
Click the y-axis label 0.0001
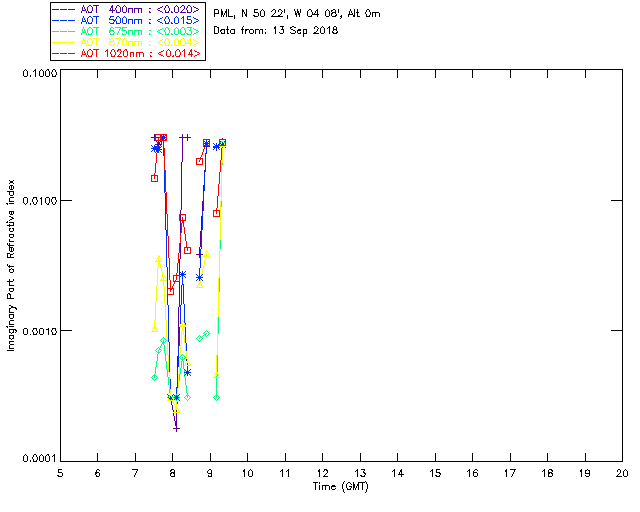click(40, 459)
